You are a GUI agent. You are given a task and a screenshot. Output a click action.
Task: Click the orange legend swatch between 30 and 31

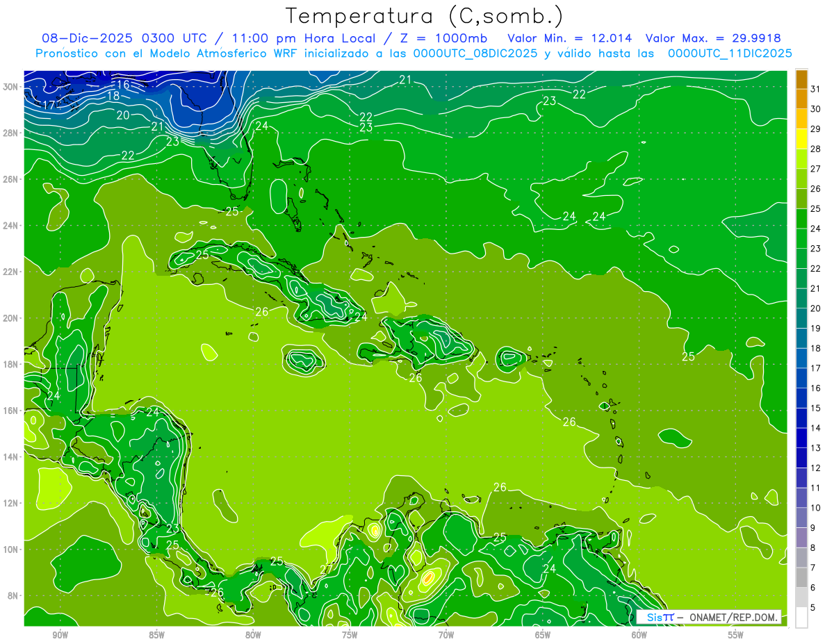[x=801, y=99]
